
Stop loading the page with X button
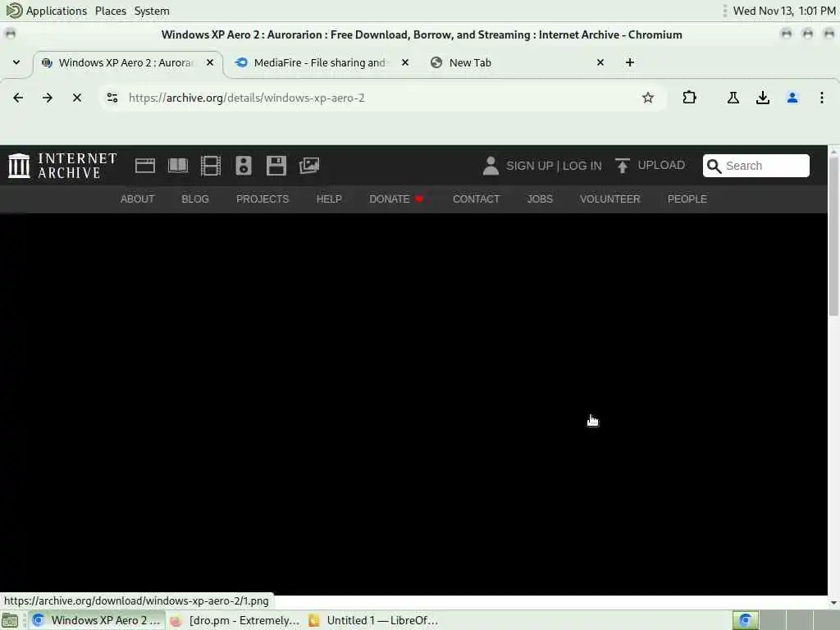pyautogui.click(x=77, y=98)
